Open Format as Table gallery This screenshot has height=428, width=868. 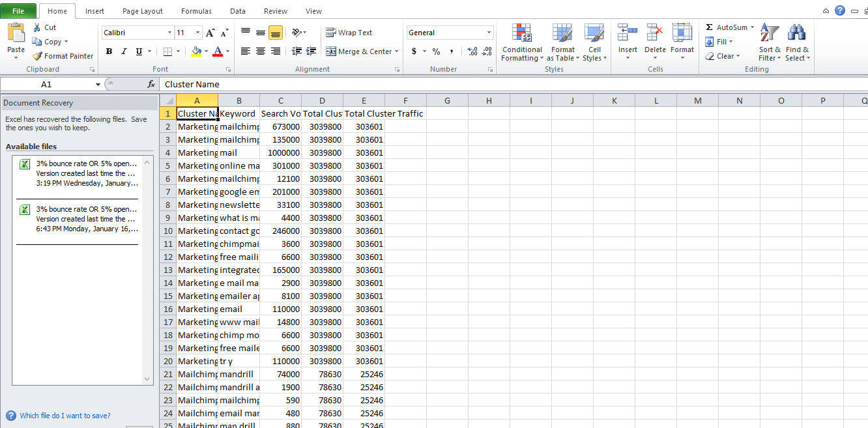(562, 43)
